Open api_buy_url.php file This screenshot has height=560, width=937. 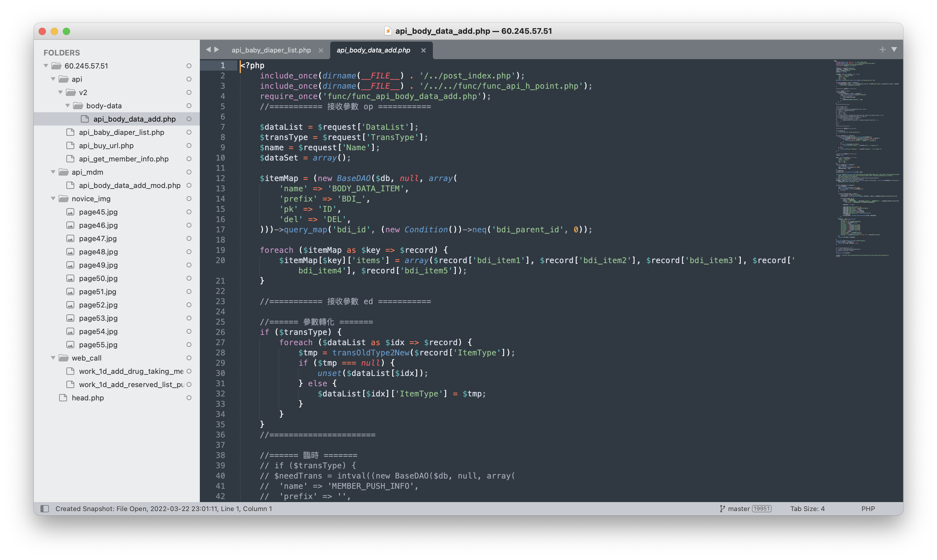coord(106,146)
